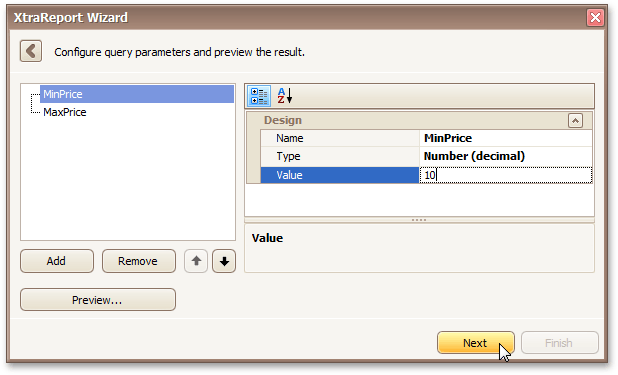618x375 pixels.
Task: Sort properties alphabetically with A-Z icon
Action: click(285, 96)
